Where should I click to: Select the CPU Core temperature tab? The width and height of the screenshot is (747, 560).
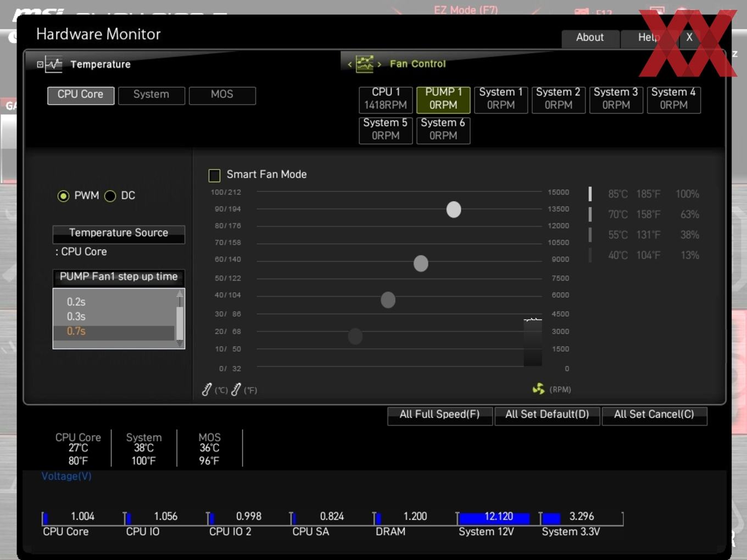(81, 95)
